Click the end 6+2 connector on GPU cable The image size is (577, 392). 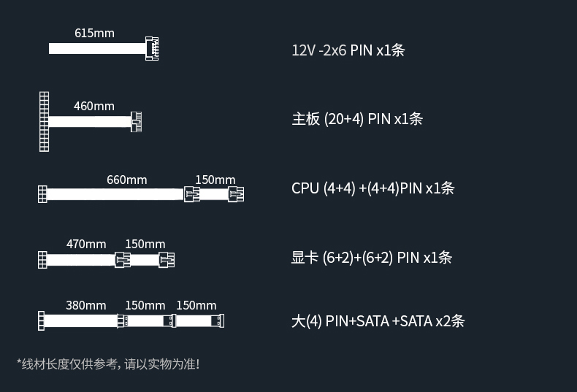166,259
